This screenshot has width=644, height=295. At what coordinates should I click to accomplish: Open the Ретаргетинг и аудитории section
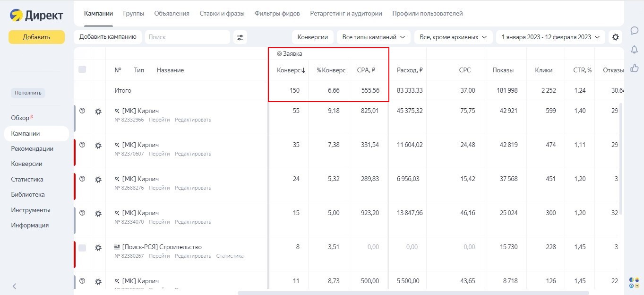pyautogui.click(x=345, y=14)
